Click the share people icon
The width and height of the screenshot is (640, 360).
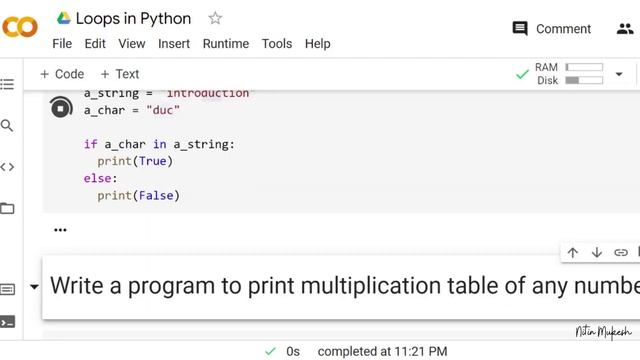coord(625,29)
